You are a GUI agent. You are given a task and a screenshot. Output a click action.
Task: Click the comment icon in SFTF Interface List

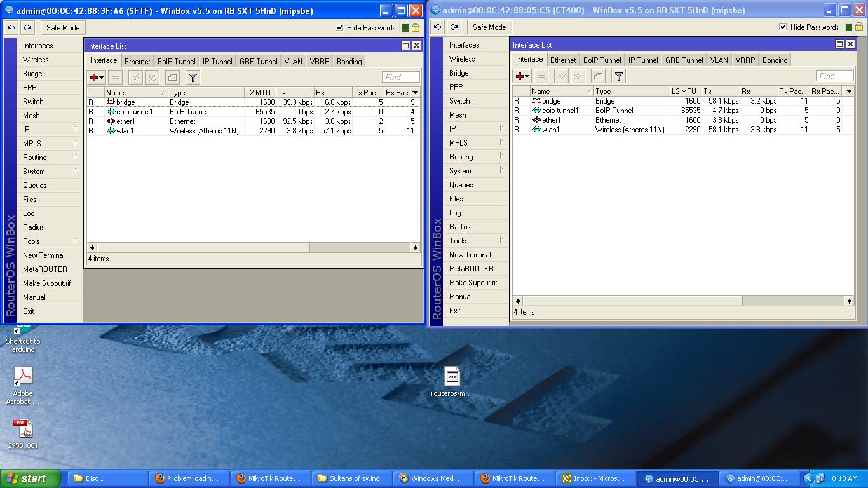[x=172, y=78]
